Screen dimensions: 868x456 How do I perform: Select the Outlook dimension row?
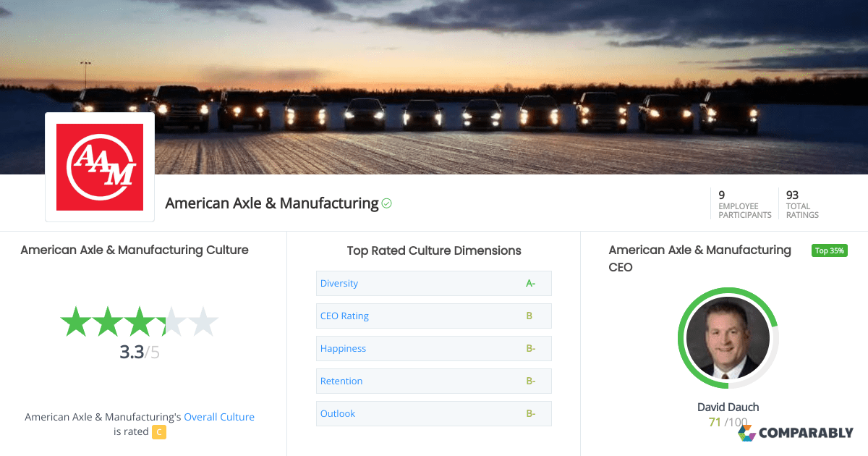(x=337, y=413)
